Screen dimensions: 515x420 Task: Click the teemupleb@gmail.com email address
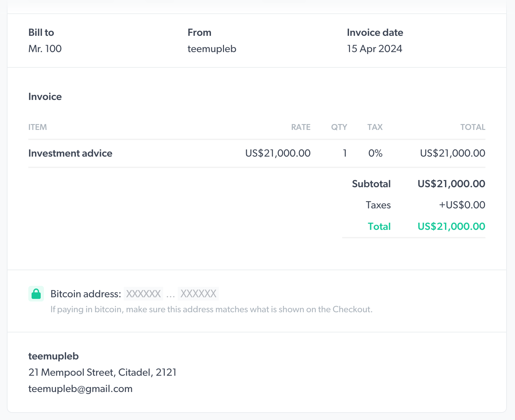tap(80, 389)
